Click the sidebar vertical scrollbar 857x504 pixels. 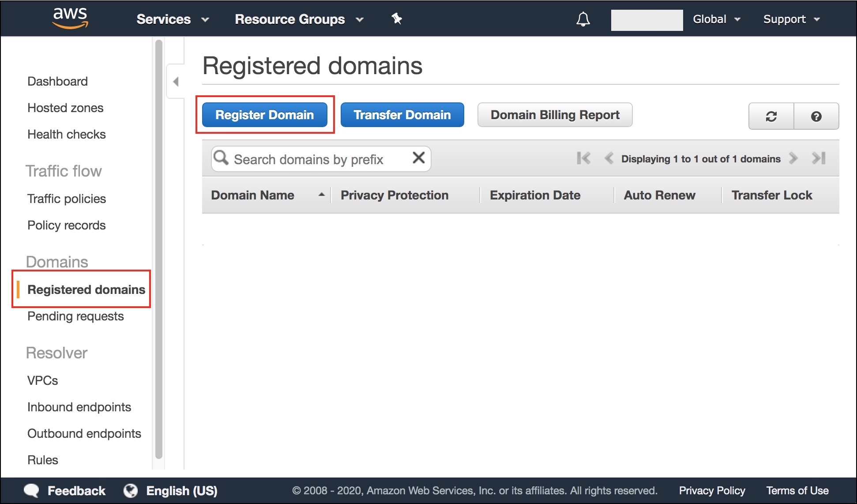point(159,249)
